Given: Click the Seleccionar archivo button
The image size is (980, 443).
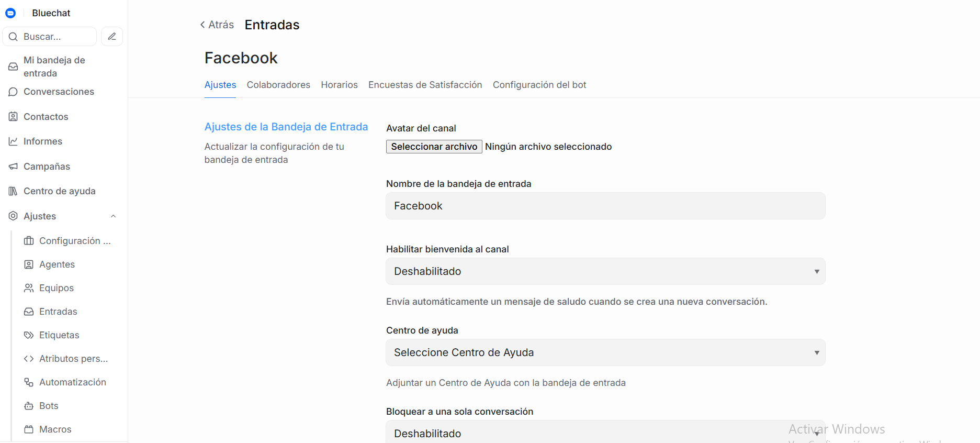Looking at the screenshot, I should (434, 147).
